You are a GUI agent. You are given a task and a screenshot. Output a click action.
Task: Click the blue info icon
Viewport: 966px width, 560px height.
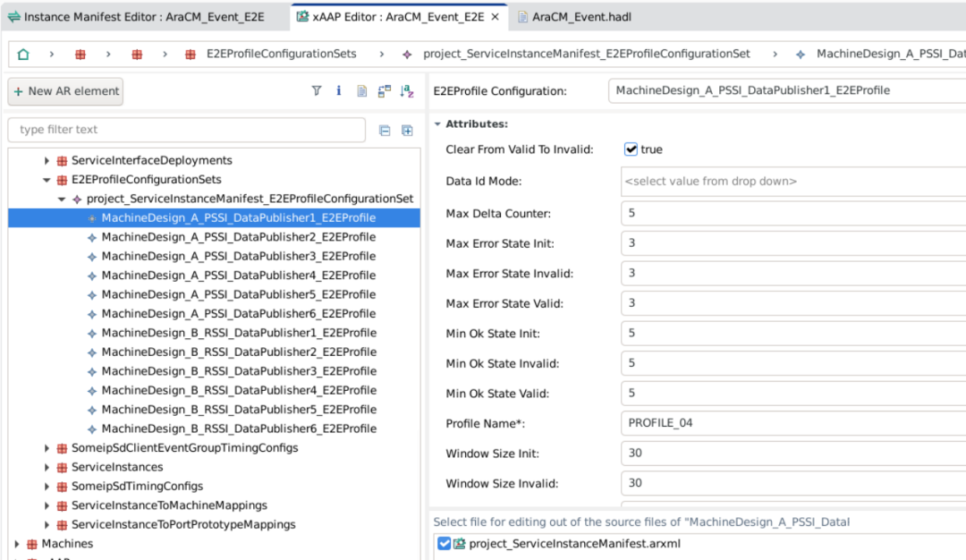pyautogui.click(x=339, y=91)
